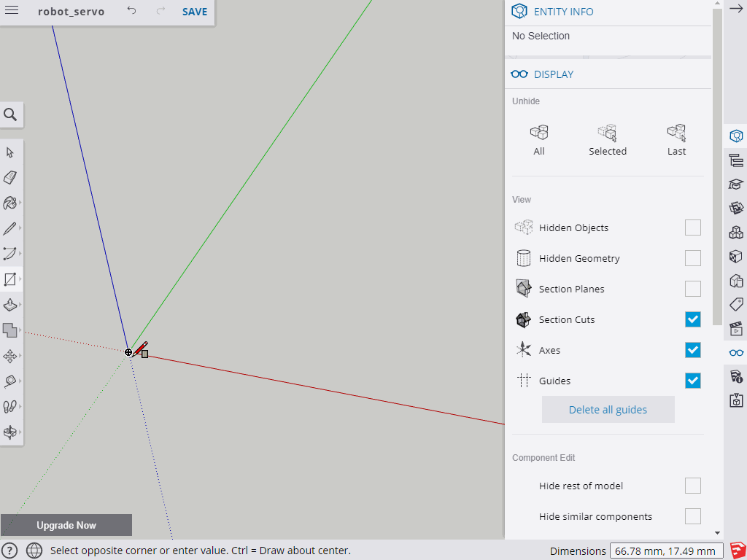Enable Hide rest of model
747x560 pixels.
tap(693, 486)
